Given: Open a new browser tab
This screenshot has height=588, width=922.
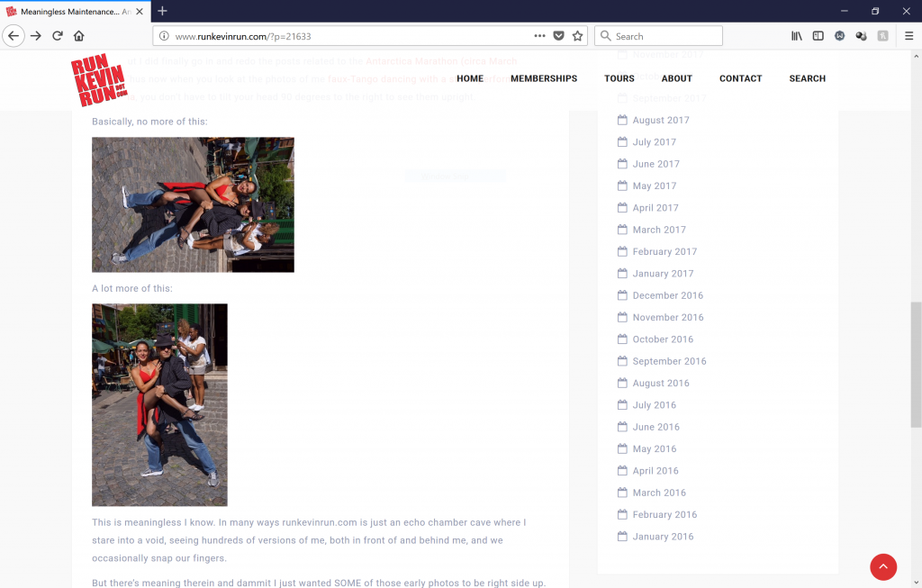Looking at the screenshot, I should [x=163, y=11].
